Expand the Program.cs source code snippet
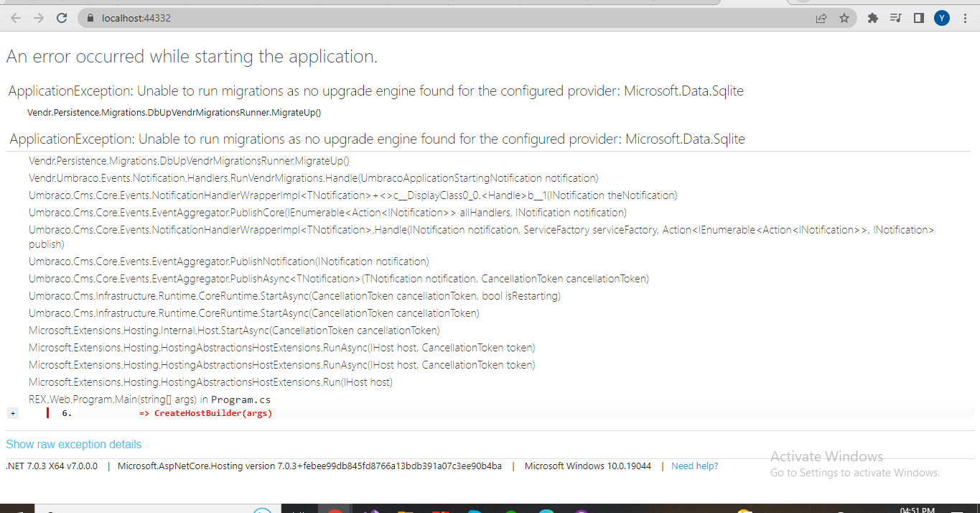Screen dimensions: 980x513 [12, 413]
